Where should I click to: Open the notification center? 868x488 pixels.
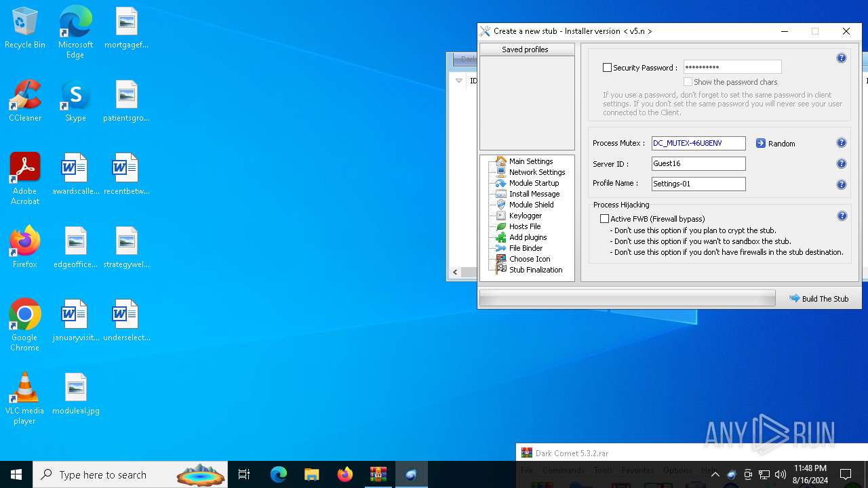click(x=846, y=474)
